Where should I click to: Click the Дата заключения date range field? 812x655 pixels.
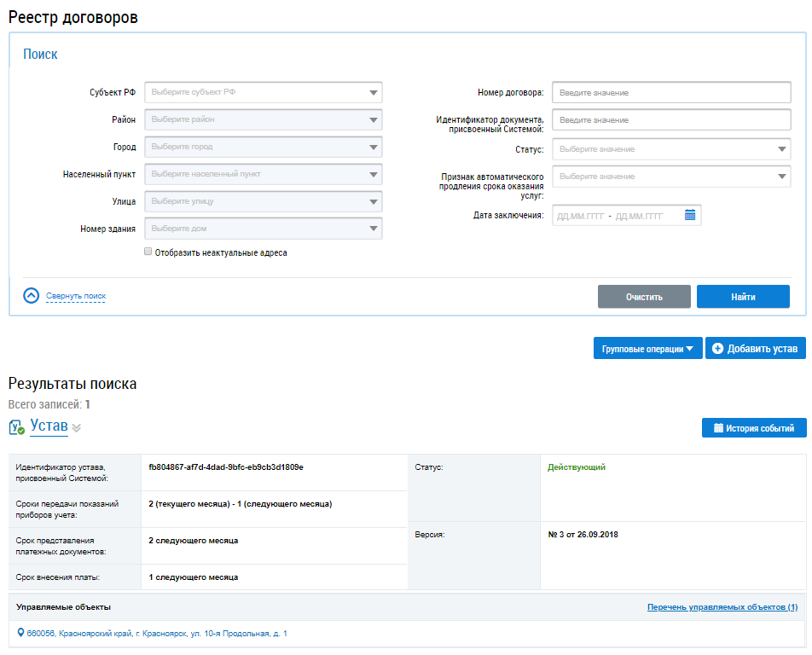(x=627, y=216)
